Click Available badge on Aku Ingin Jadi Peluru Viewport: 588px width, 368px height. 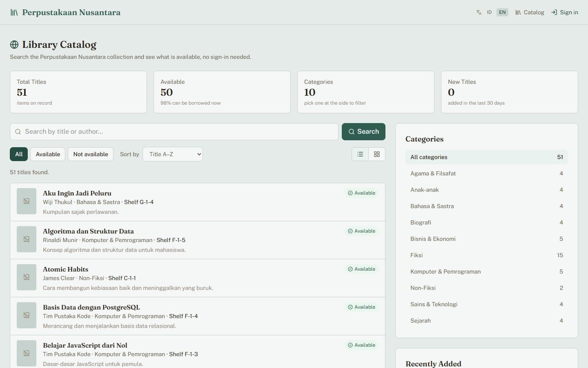tap(361, 193)
